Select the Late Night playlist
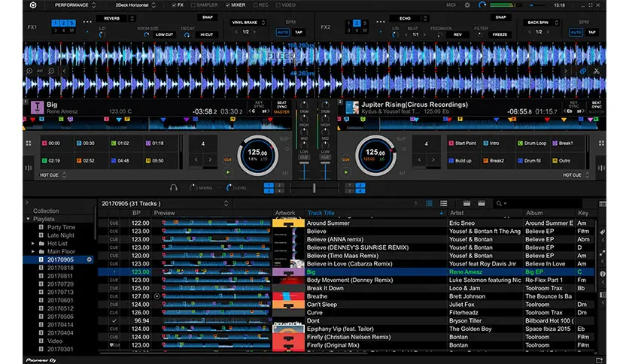629x364 pixels. tap(60, 235)
